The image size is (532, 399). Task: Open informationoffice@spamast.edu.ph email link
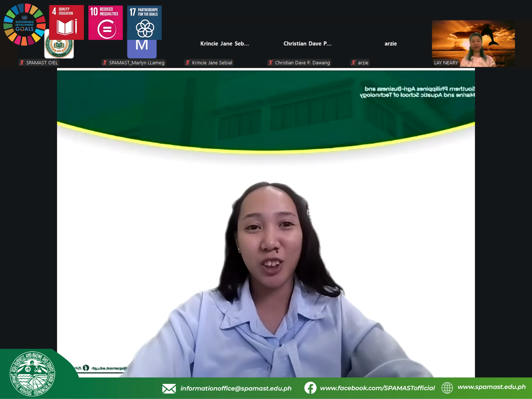coord(236,388)
